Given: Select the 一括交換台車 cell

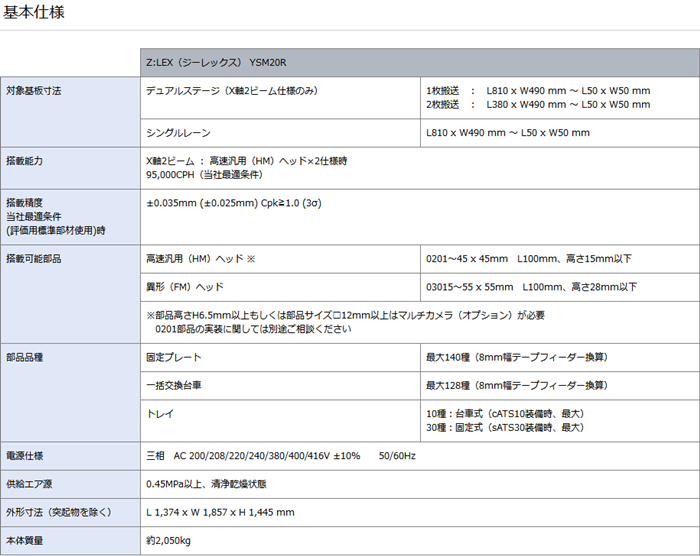Looking at the screenshot, I should 280,386.
